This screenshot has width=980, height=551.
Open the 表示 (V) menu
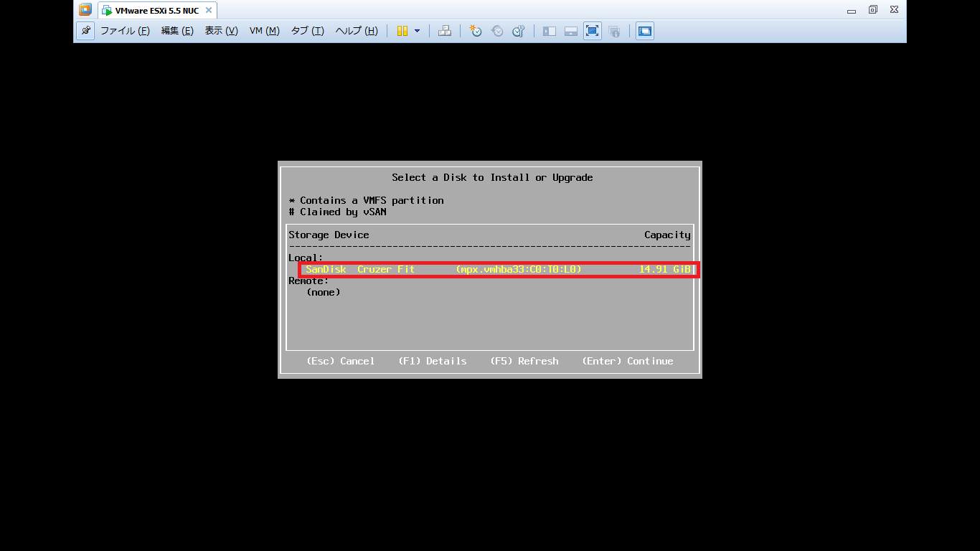point(221,31)
